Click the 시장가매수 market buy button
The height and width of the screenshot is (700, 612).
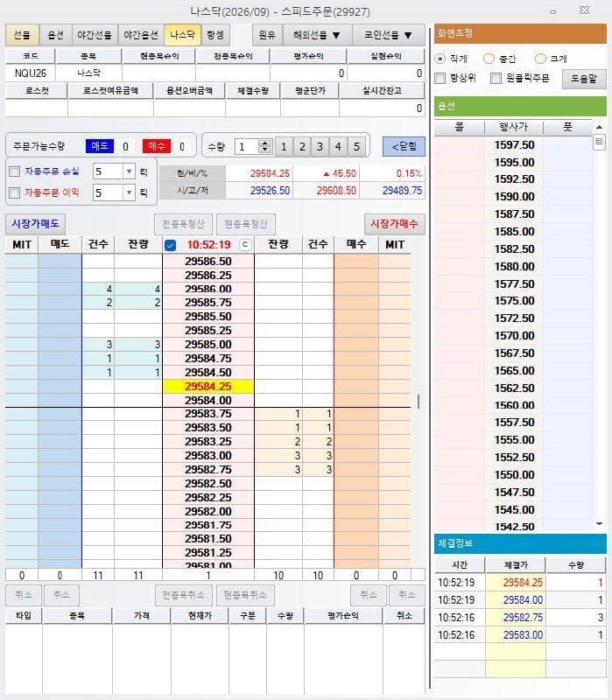pyautogui.click(x=395, y=224)
